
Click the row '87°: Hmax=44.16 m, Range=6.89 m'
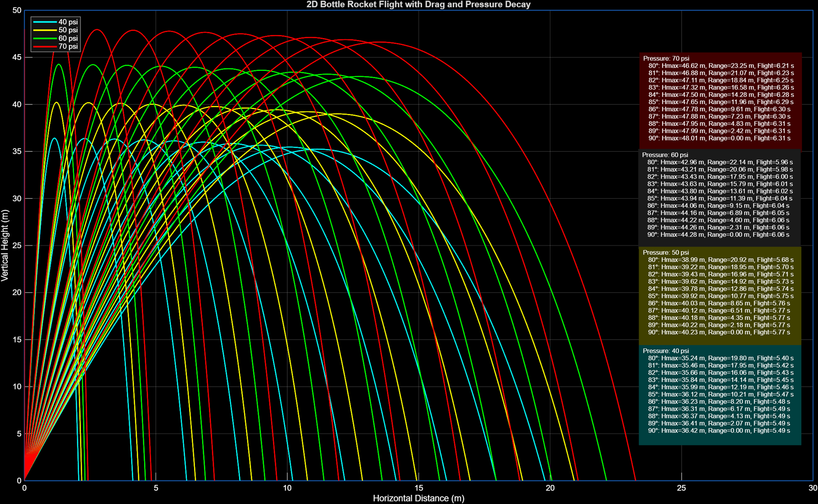718,213
